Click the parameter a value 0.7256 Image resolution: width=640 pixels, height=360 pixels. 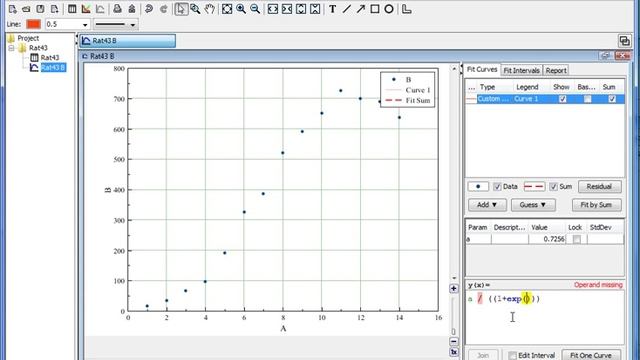547,239
